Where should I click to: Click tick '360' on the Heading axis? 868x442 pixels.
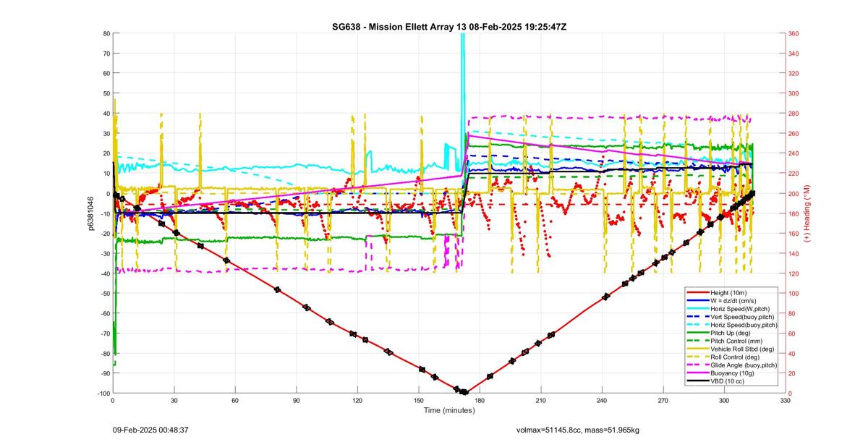793,33
